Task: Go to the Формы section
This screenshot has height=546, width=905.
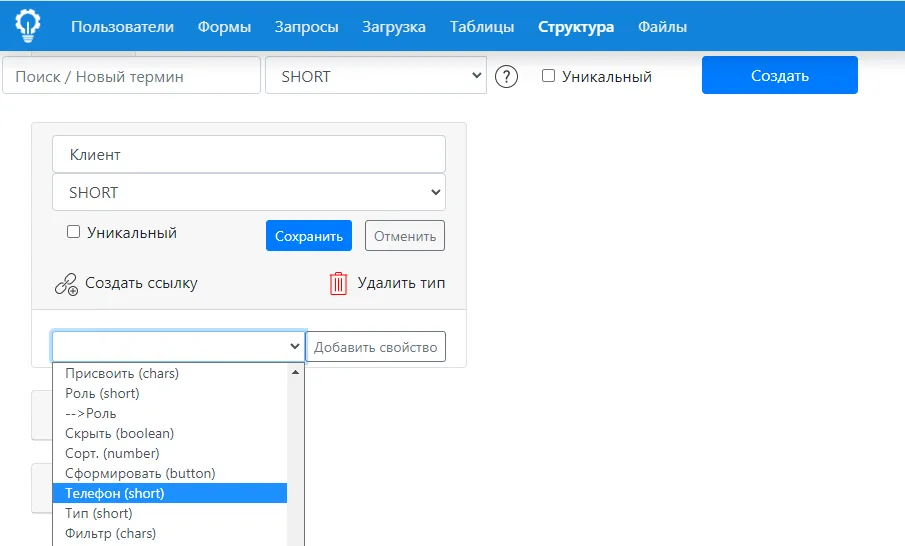Action: click(224, 27)
